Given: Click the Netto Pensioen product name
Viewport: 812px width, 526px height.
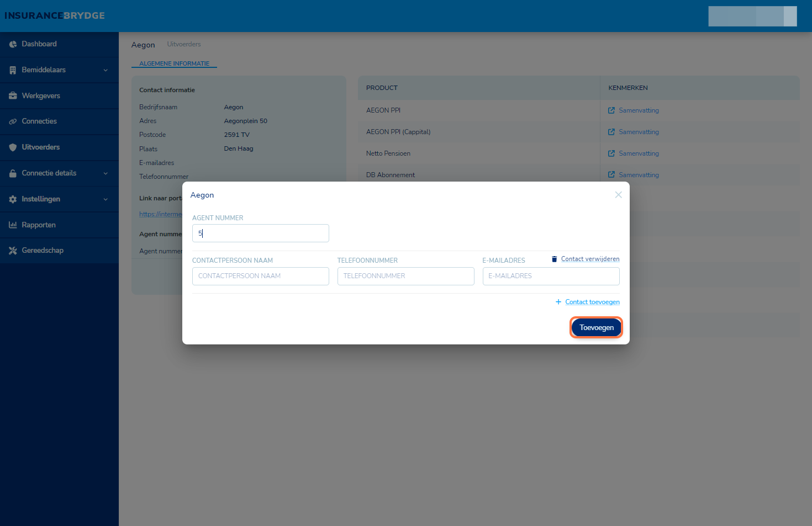Looking at the screenshot, I should point(388,153).
